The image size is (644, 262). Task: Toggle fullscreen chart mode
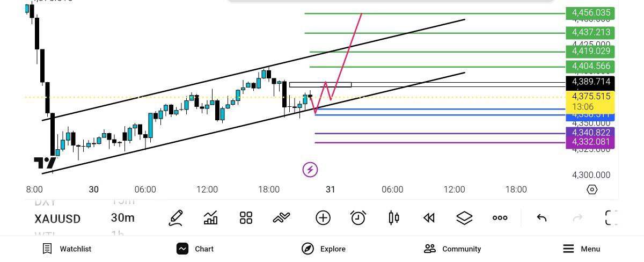click(611, 217)
